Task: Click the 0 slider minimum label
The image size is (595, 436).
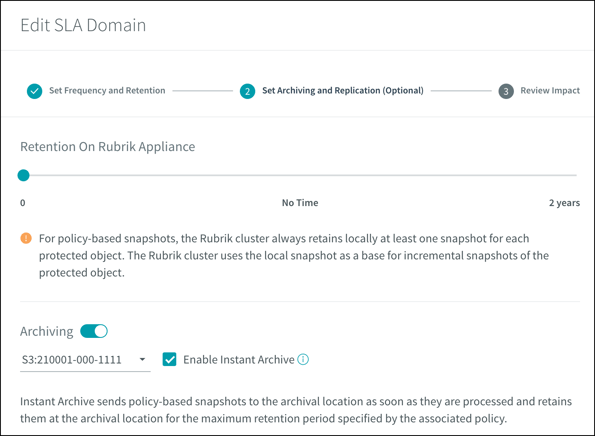Action: 23,203
